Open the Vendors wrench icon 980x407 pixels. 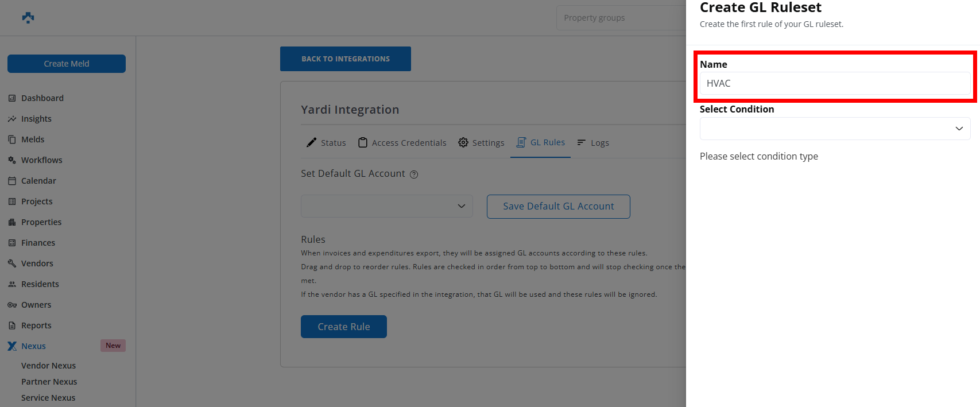[12, 263]
